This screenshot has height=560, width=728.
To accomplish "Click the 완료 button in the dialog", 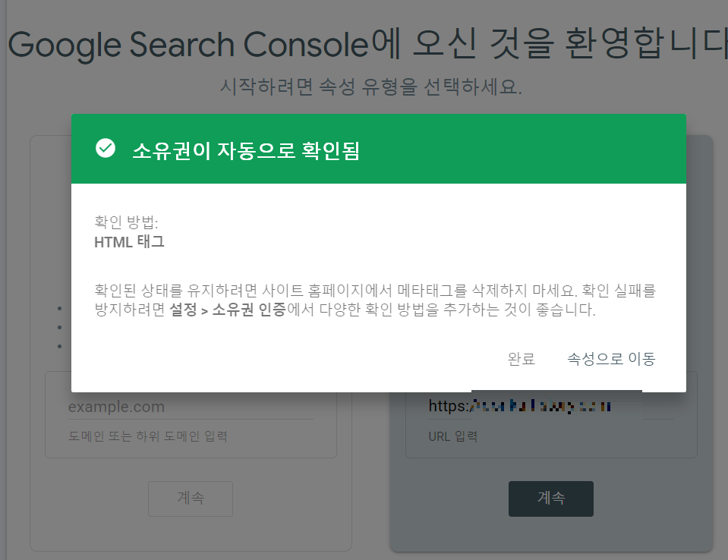I will tap(521, 359).
